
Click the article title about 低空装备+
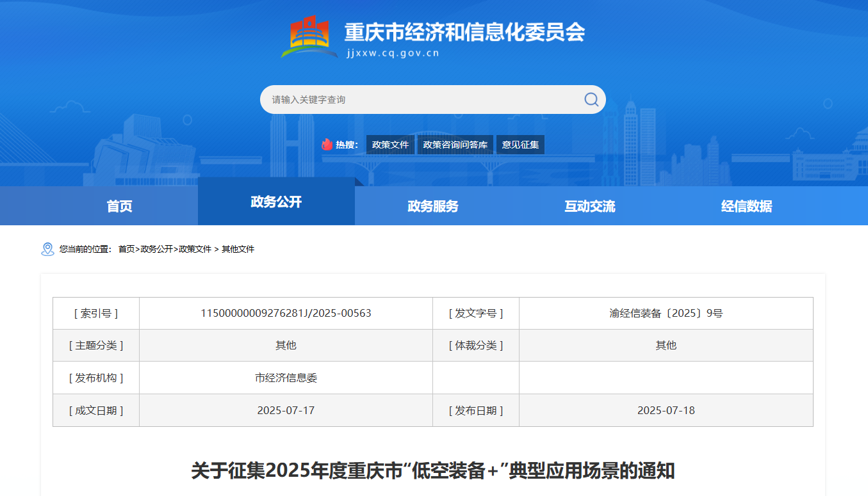tap(433, 471)
